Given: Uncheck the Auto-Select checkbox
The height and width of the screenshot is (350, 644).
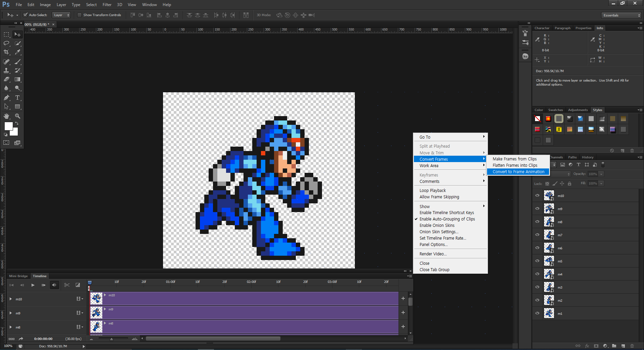Looking at the screenshot, I should [25, 15].
